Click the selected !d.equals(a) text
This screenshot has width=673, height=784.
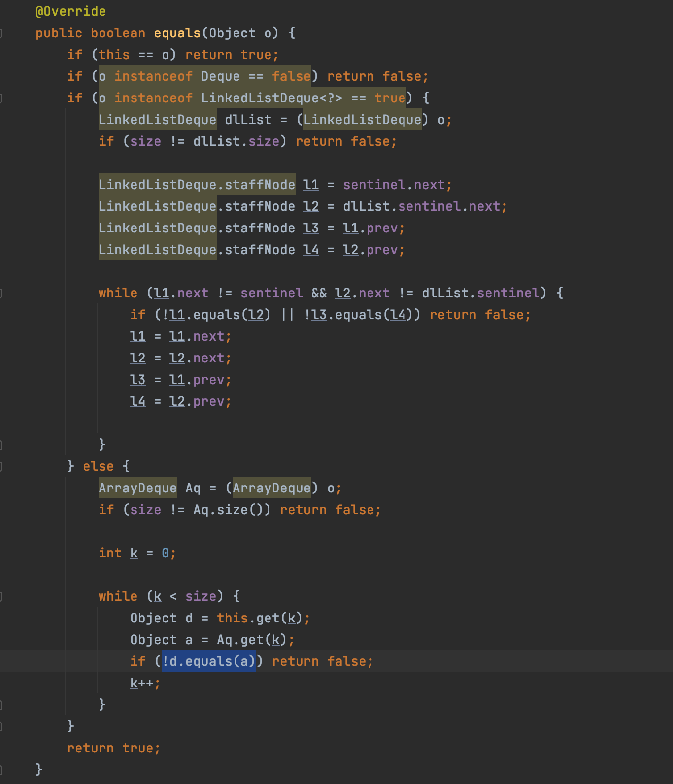[x=208, y=661]
